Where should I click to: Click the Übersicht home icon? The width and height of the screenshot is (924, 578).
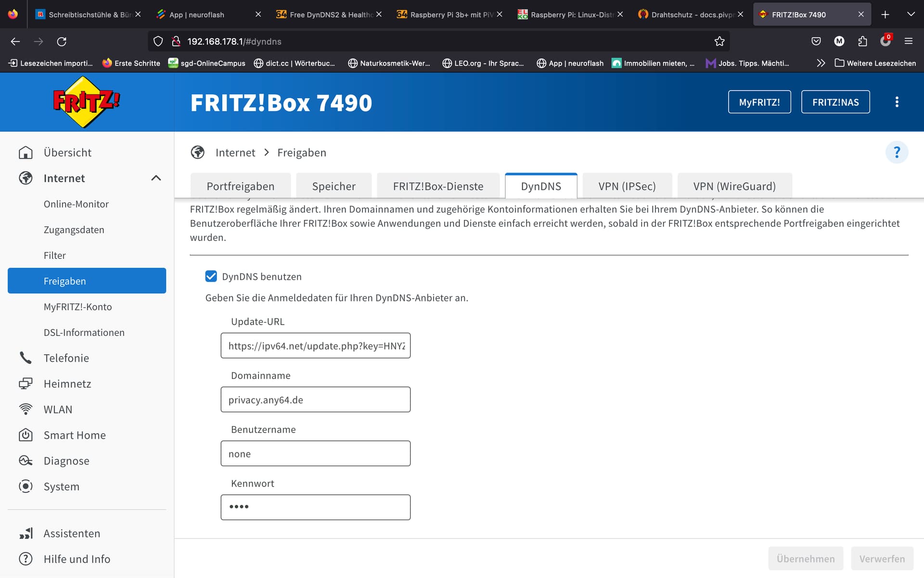point(26,152)
